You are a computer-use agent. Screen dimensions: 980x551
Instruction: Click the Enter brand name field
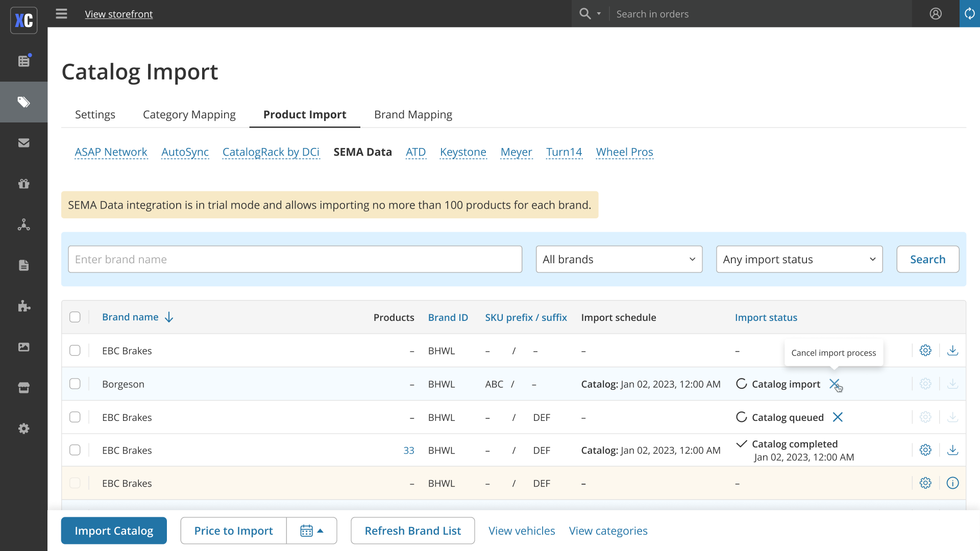point(295,259)
